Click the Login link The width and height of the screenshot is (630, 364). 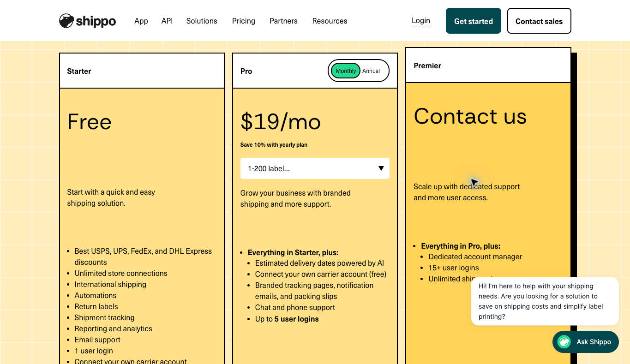421,20
